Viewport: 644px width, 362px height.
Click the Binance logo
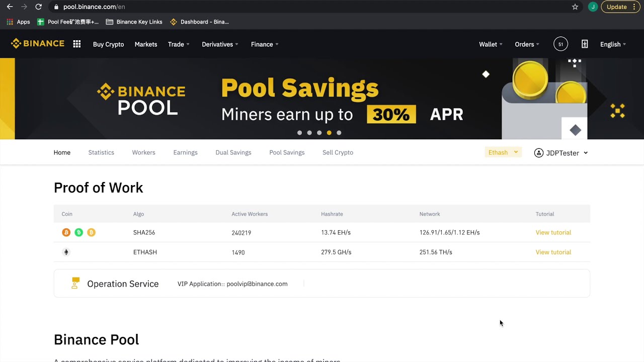[38, 44]
